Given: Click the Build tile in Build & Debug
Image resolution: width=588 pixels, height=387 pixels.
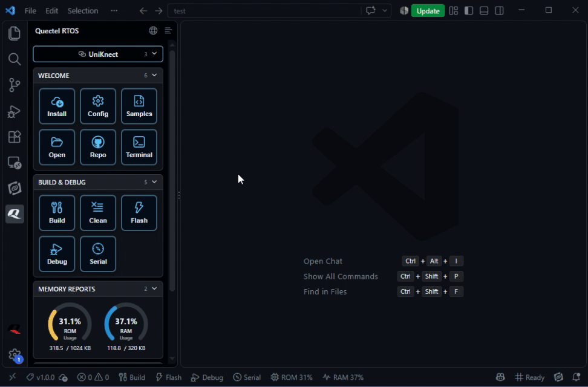Looking at the screenshot, I should click(x=57, y=213).
